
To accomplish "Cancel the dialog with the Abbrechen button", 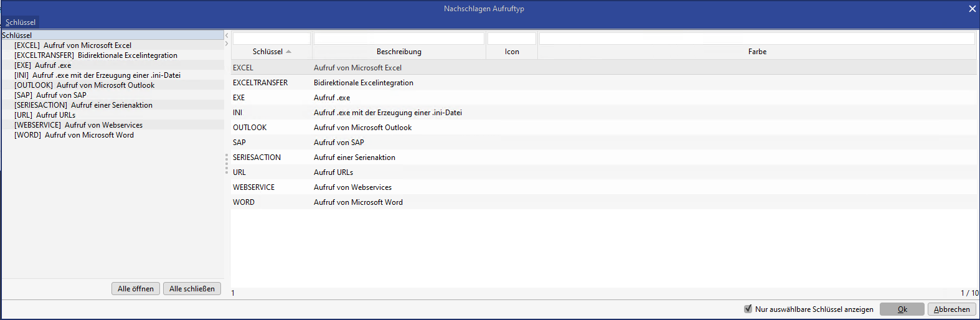I will [x=951, y=309].
